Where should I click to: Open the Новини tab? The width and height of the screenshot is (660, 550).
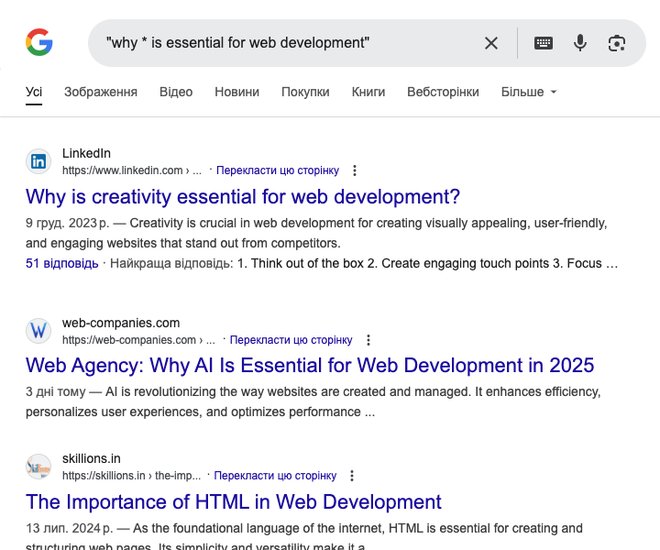tap(237, 92)
